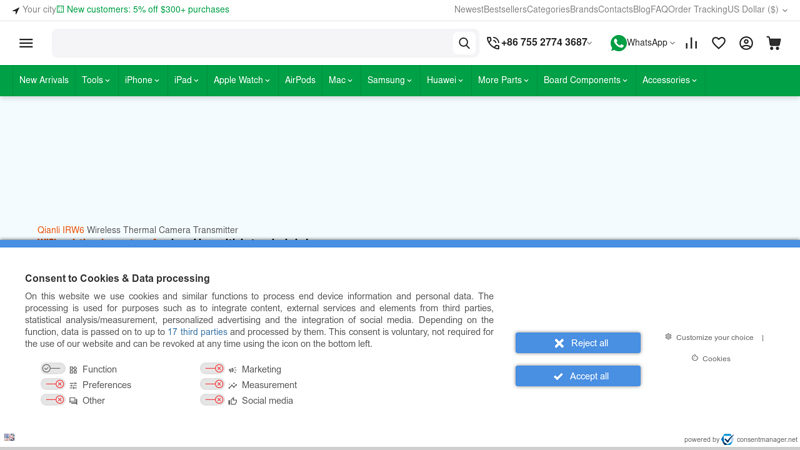Click the Your city location text
800x450 pixels.
click(39, 10)
